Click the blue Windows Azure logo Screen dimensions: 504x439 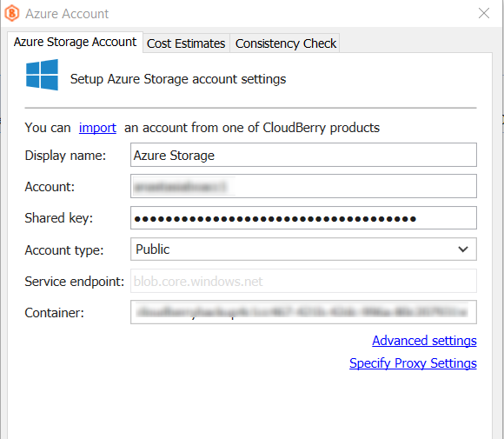42,75
